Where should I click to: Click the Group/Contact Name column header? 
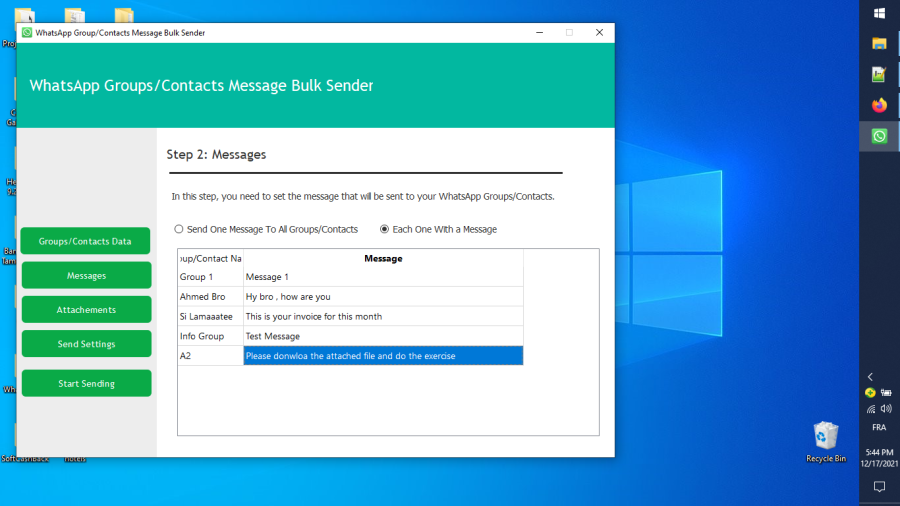(x=211, y=258)
